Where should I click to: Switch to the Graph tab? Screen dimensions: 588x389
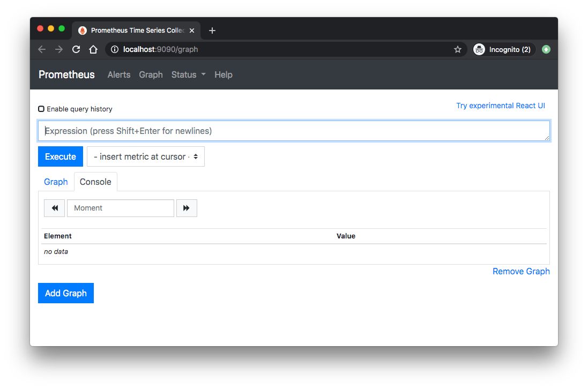55,182
